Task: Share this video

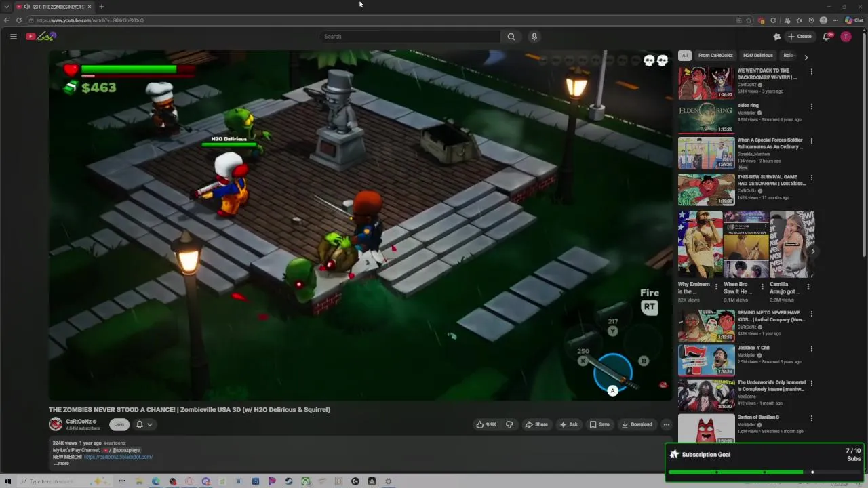Action: 536,424
